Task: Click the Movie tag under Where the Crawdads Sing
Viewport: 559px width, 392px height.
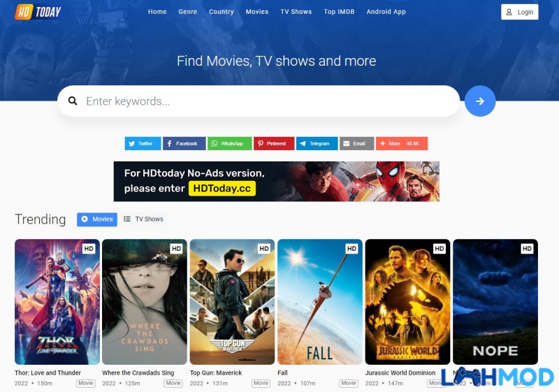Action: (x=173, y=383)
